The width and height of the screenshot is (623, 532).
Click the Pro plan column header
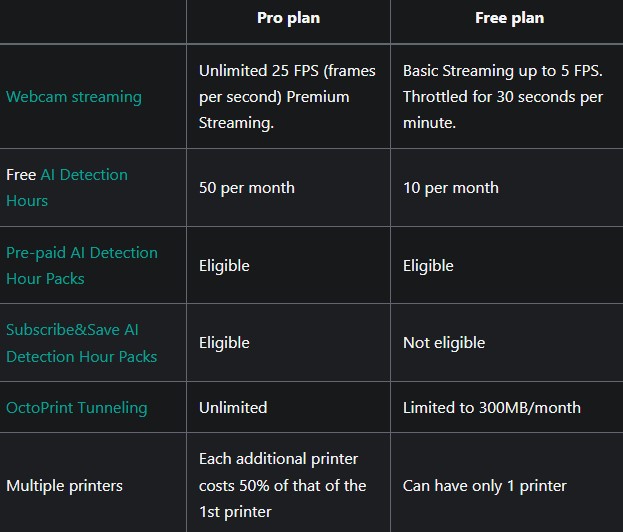pyautogui.click(x=286, y=20)
